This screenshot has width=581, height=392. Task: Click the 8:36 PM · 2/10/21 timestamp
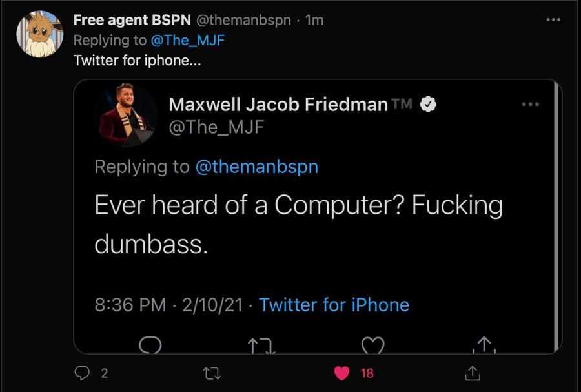click(168, 305)
